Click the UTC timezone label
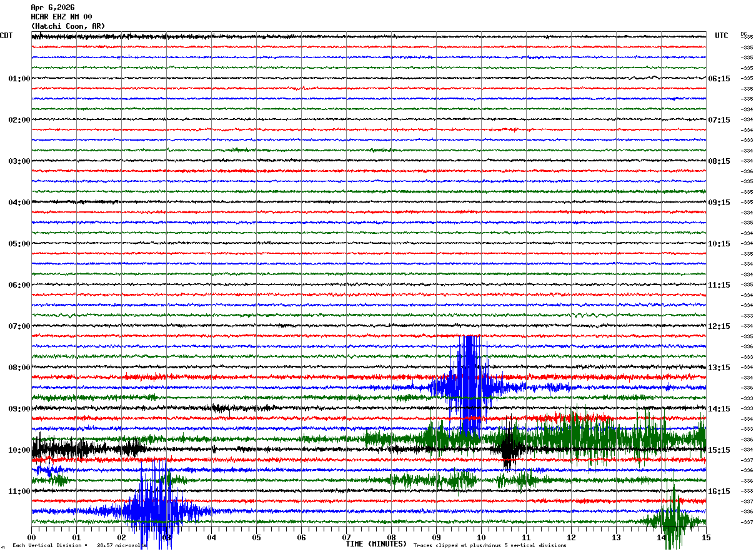Image resolution: width=756 pixels, height=554 pixels. tap(722, 36)
